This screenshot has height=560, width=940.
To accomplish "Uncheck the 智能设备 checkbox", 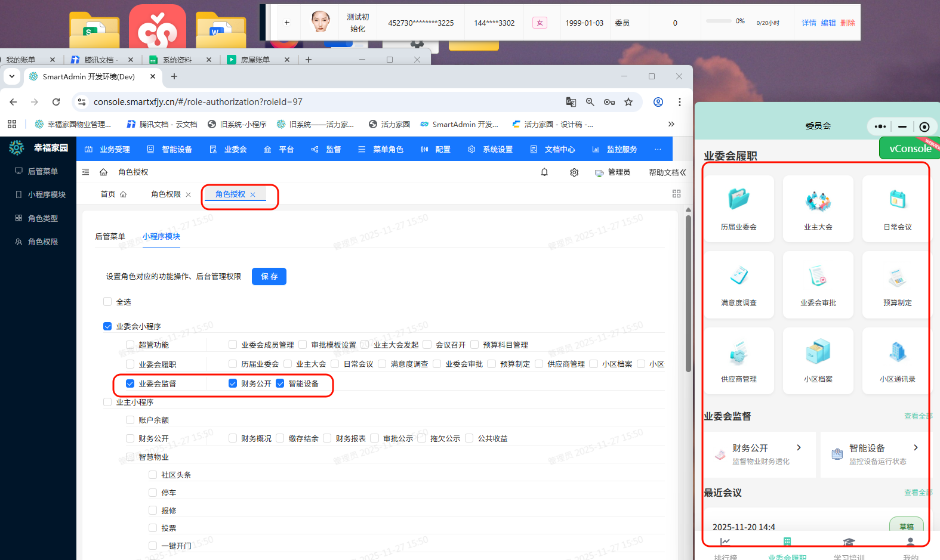I will point(280,383).
